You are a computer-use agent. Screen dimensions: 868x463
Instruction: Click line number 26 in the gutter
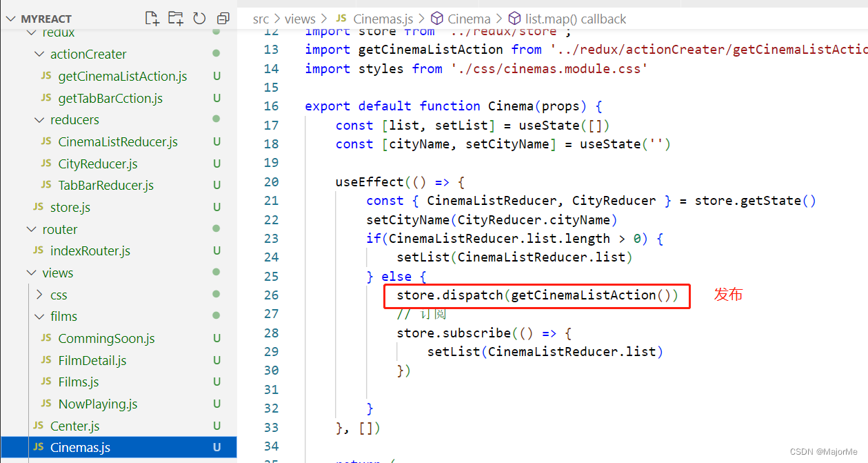(x=271, y=295)
